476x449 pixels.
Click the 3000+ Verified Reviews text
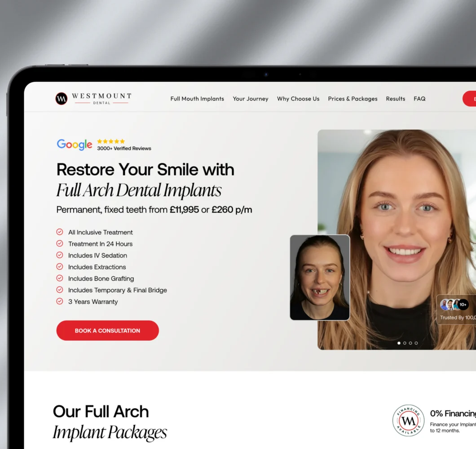click(x=124, y=149)
